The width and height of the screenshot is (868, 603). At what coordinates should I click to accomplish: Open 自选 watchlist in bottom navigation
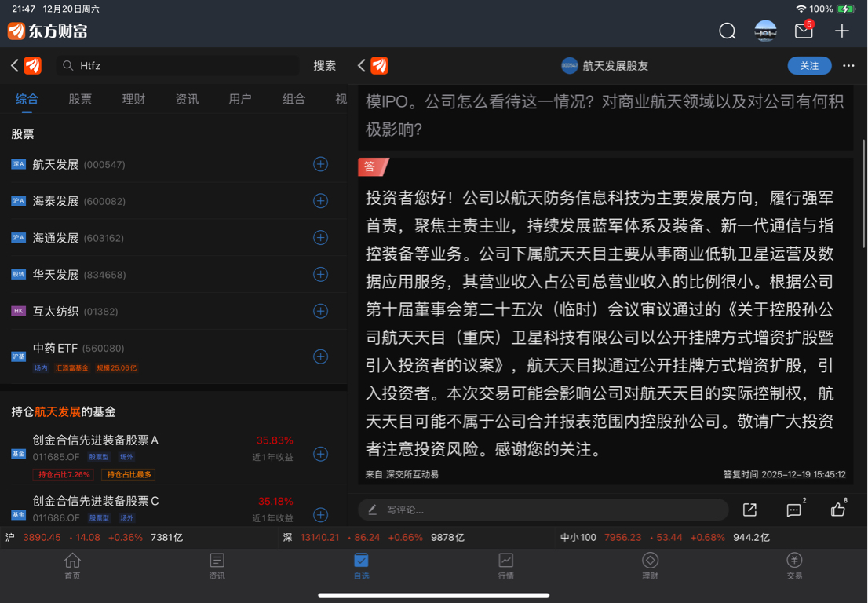(362, 566)
